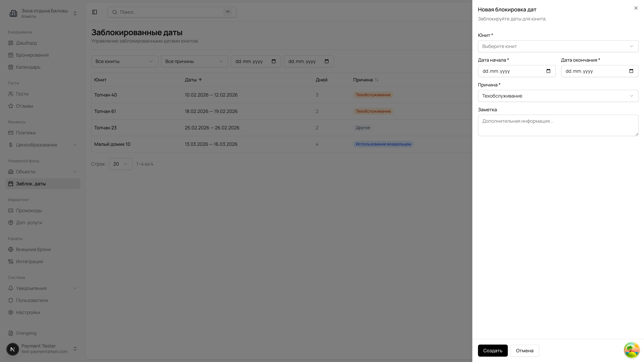The width and height of the screenshot is (644, 362).
Task: Click into the Заметка text area
Action: [x=558, y=125]
